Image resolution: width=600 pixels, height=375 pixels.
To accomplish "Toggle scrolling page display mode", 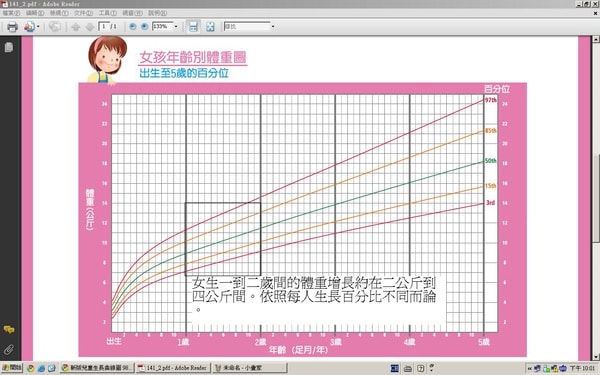I will (x=193, y=26).
